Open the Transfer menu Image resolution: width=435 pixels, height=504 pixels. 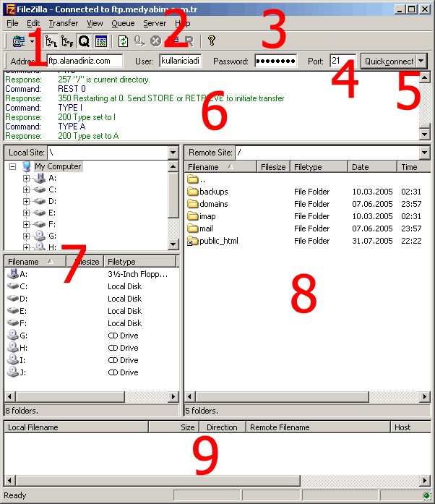point(63,23)
